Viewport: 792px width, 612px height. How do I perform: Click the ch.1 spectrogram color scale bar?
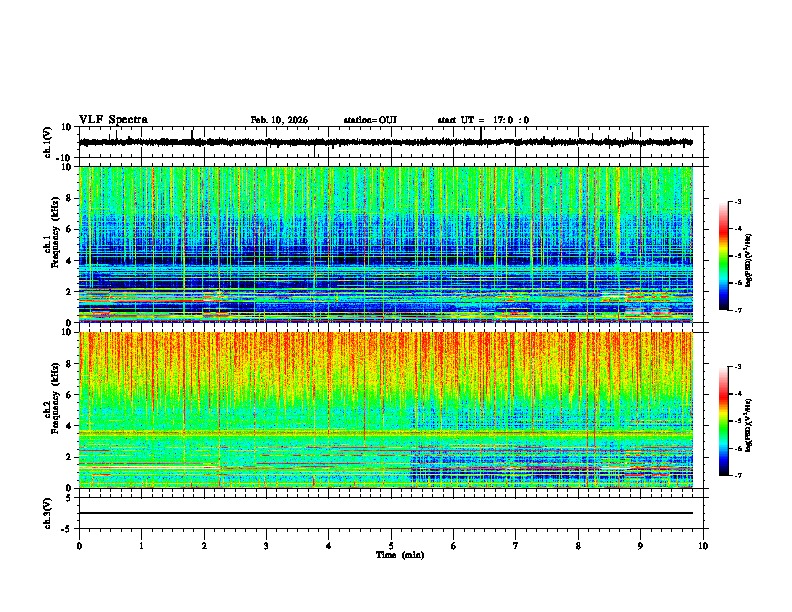pyautogui.click(x=724, y=256)
